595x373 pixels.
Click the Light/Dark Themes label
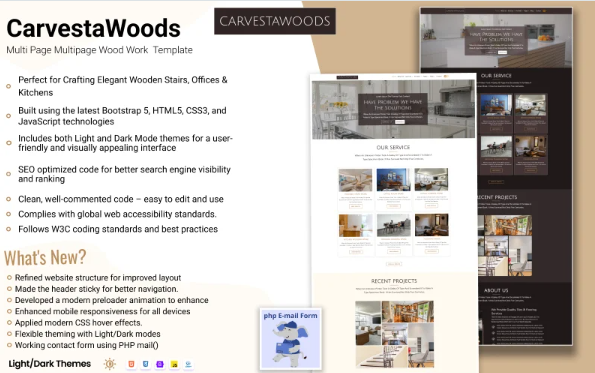[x=50, y=364]
